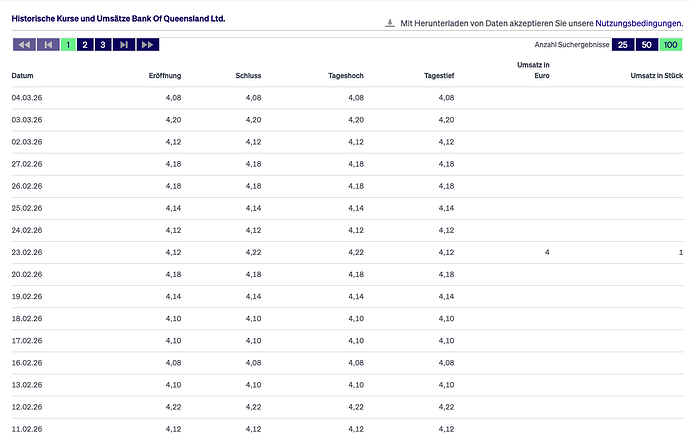This screenshot has width=690, height=439.
Task: Jump back several pages with double-left arrows
Action: (24, 44)
